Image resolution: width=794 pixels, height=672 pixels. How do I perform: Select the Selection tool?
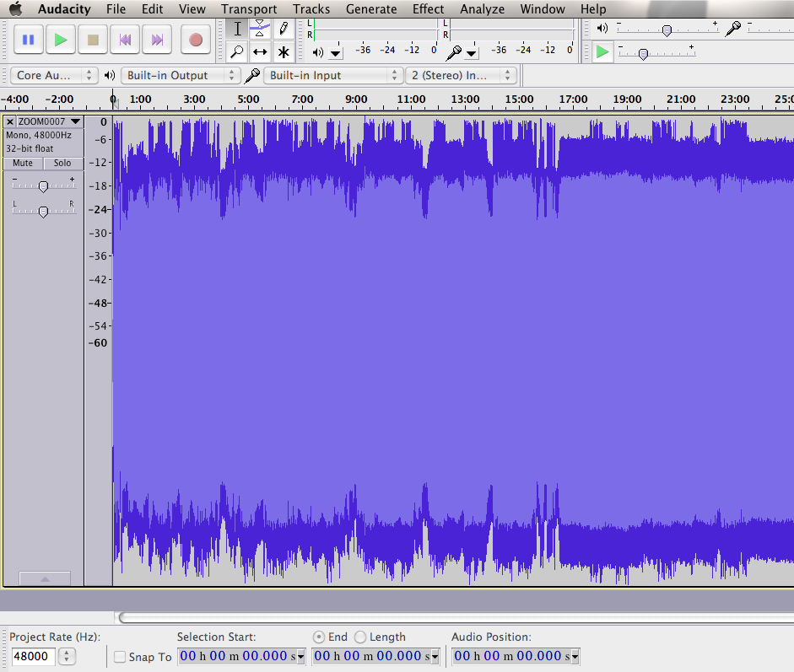click(237, 29)
